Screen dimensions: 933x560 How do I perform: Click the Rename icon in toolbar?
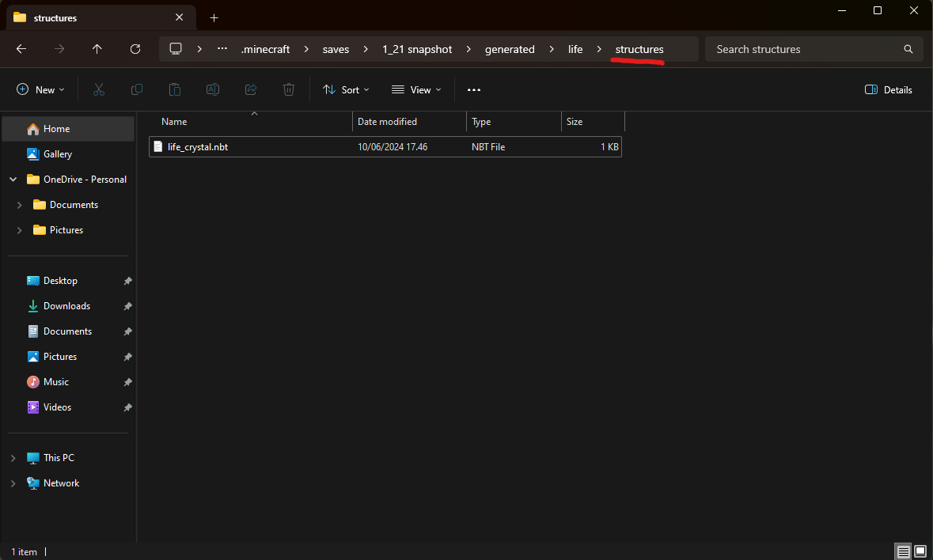click(213, 90)
